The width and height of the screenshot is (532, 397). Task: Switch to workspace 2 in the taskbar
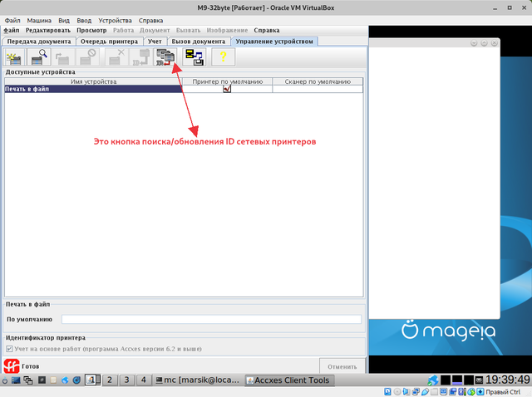(110, 380)
